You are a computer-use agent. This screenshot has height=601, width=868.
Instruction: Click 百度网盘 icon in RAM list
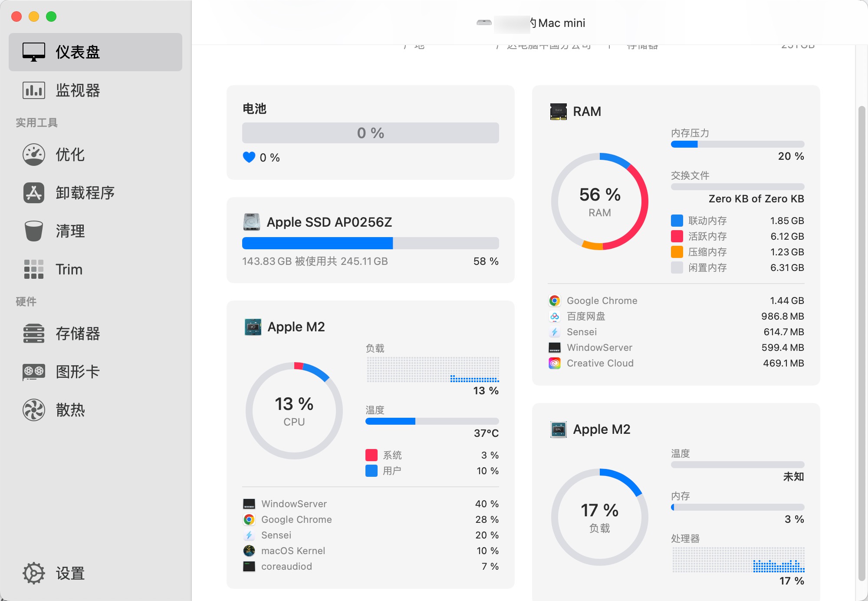coord(555,316)
